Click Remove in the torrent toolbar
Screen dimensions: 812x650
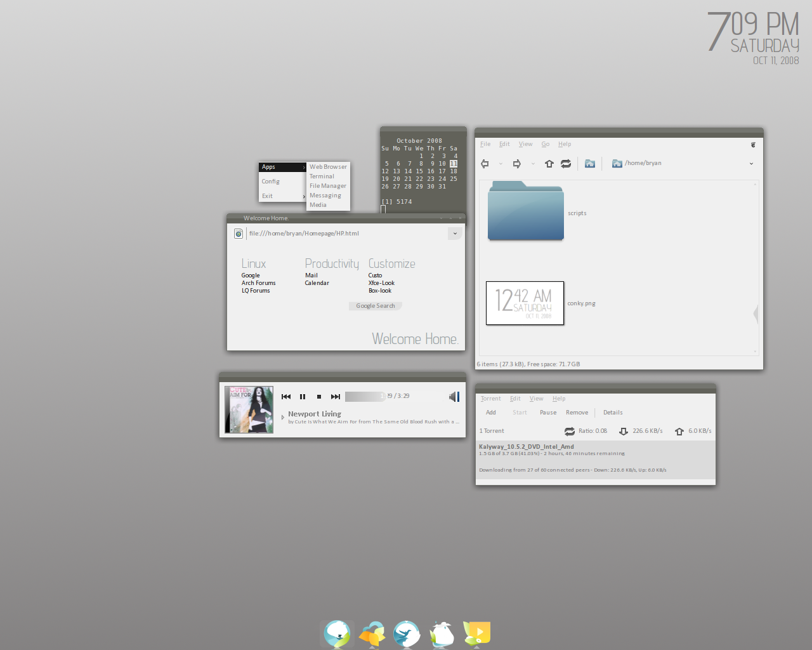(577, 413)
